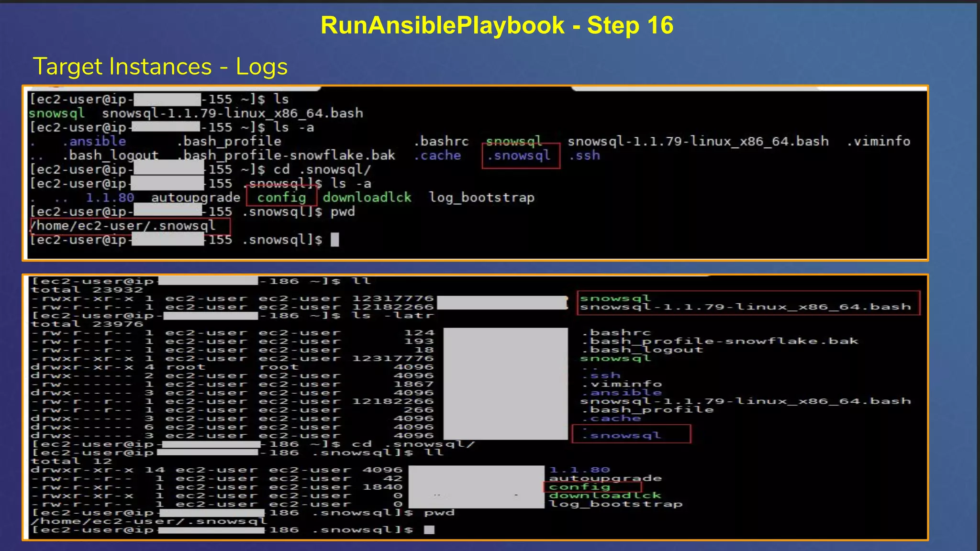Image resolution: width=980 pixels, height=551 pixels.
Task: Click downloadlck in the -155 terminal
Action: [367, 198]
